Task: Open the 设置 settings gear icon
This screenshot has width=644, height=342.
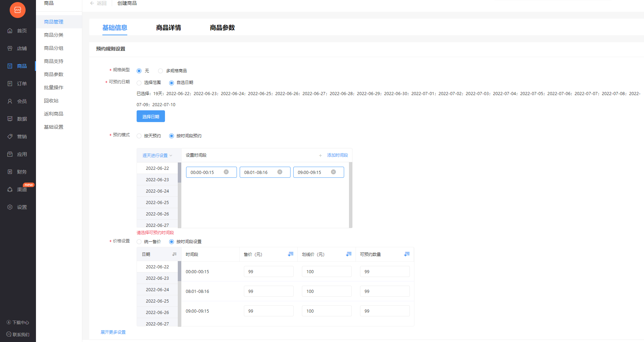Action: point(10,207)
